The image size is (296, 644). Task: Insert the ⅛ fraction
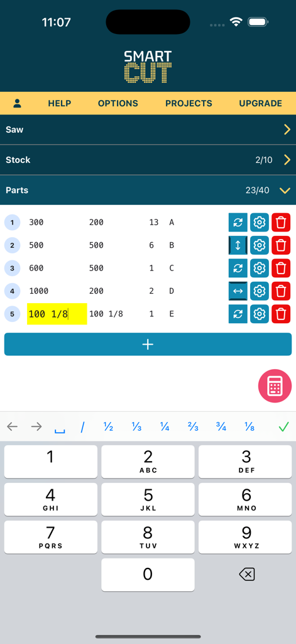coord(249,427)
